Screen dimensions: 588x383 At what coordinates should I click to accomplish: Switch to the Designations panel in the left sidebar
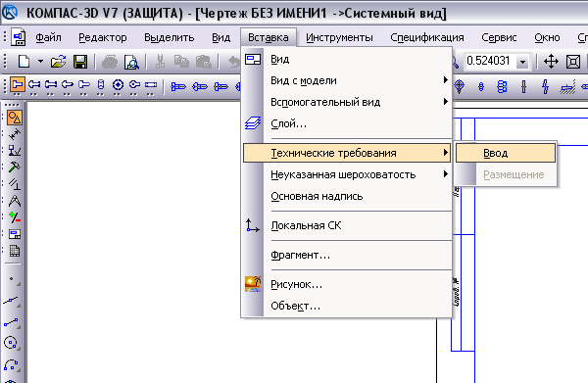pos(15,151)
